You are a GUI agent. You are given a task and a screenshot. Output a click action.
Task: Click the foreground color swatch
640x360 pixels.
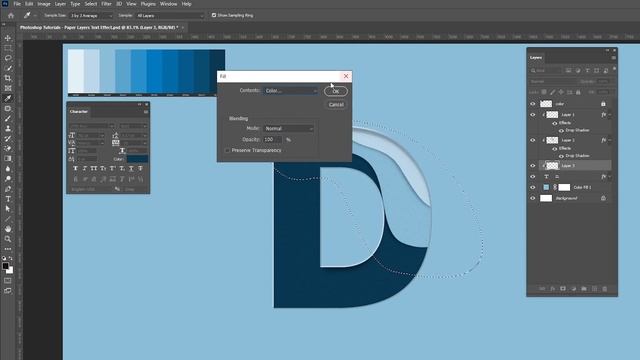5,266
